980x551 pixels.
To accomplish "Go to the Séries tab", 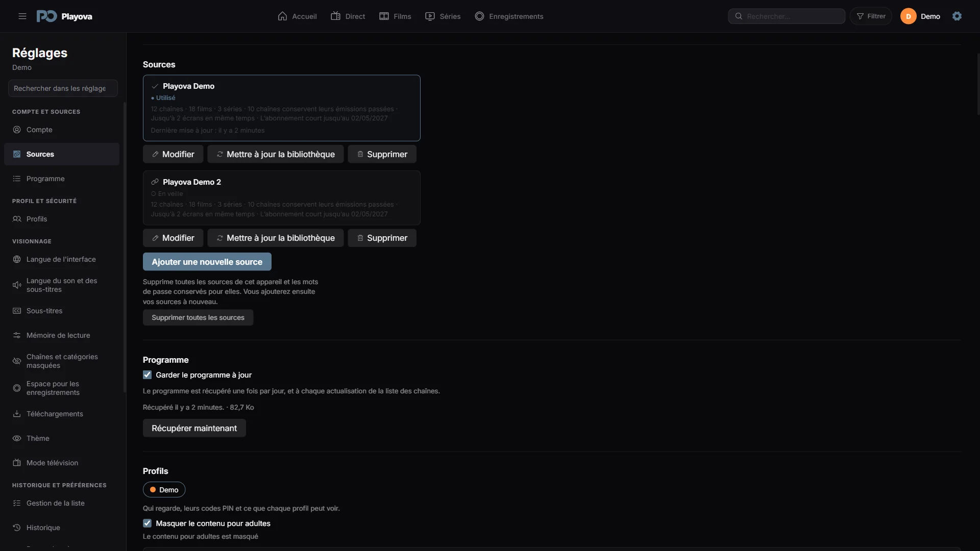I will (443, 16).
